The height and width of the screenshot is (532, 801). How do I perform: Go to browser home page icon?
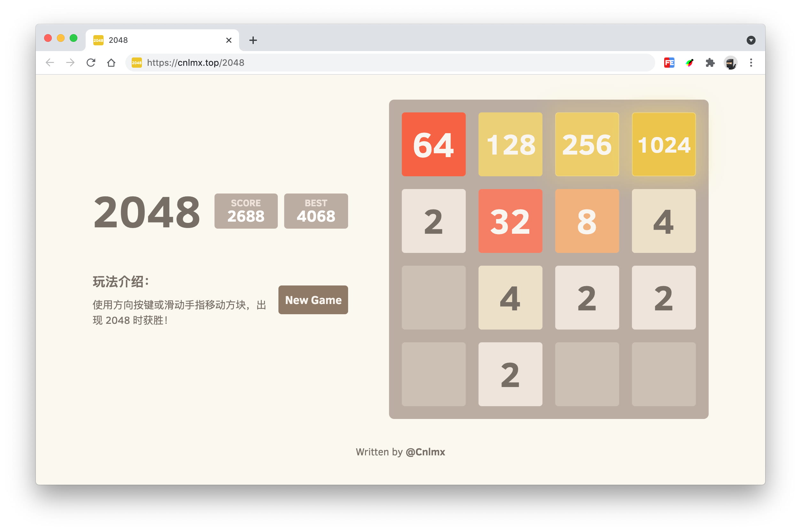point(111,63)
